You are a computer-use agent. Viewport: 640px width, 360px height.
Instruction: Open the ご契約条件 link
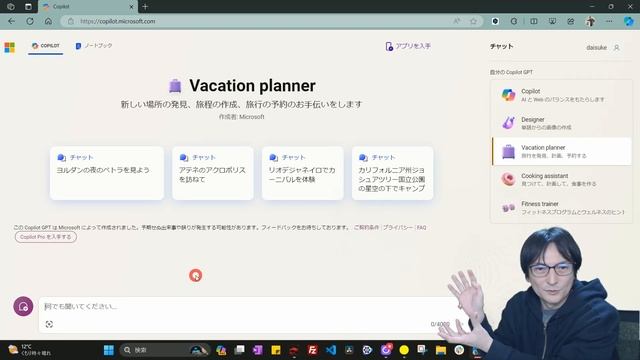366,227
